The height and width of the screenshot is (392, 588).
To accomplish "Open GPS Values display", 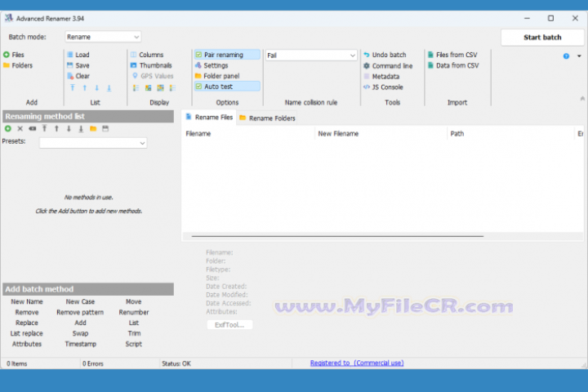I will 153,76.
